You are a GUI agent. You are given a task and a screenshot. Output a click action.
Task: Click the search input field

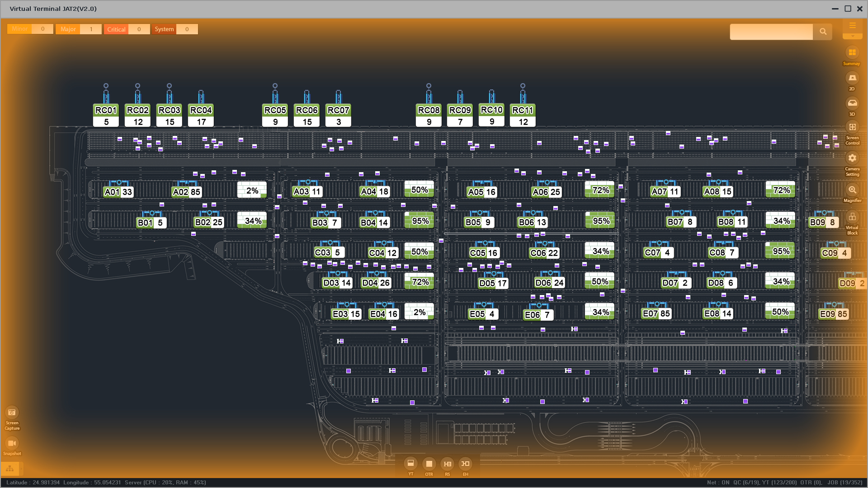pyautogui.click(x=771, y=32)
